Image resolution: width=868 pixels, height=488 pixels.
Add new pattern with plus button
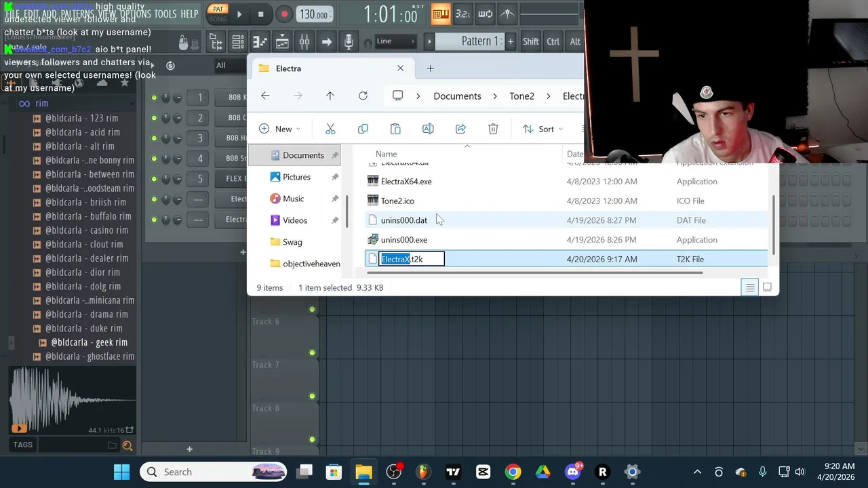pyautogui.click(x=510, y=41)
